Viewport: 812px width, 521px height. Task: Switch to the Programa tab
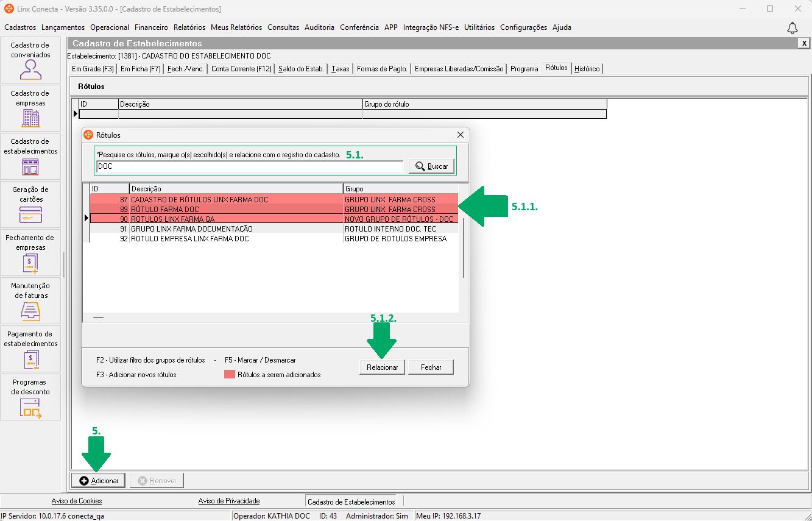pos(524,69)
